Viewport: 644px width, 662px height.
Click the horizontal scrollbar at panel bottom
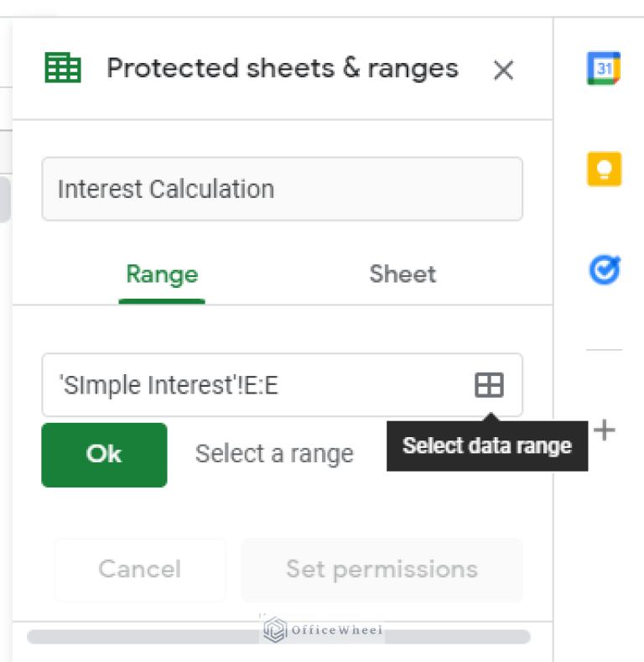(278, 637)
